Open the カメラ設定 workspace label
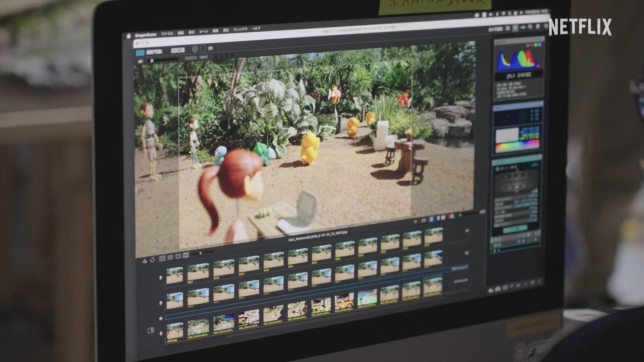The width and height of the screenshot is (644, 362). point(495,29)
